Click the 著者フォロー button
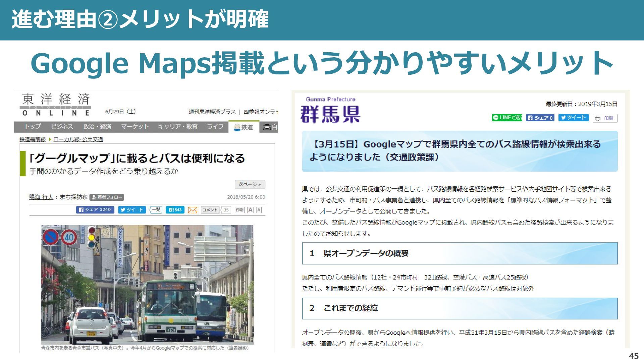Viewport: 644px width, 362px height. (x=107, y=197)
